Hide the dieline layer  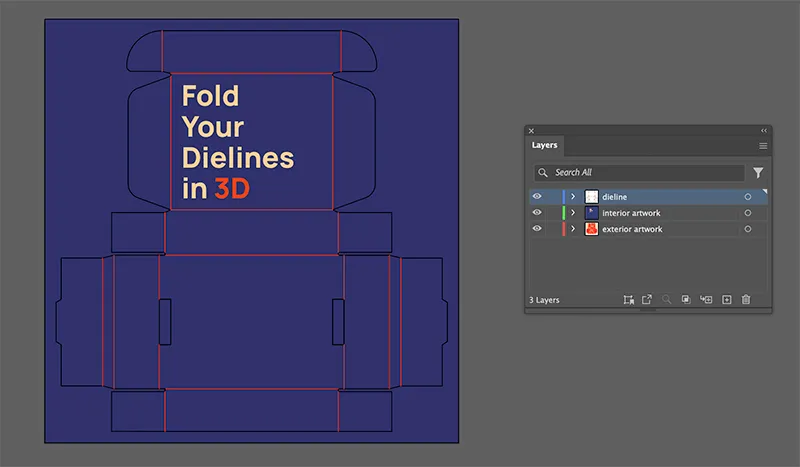537,196
